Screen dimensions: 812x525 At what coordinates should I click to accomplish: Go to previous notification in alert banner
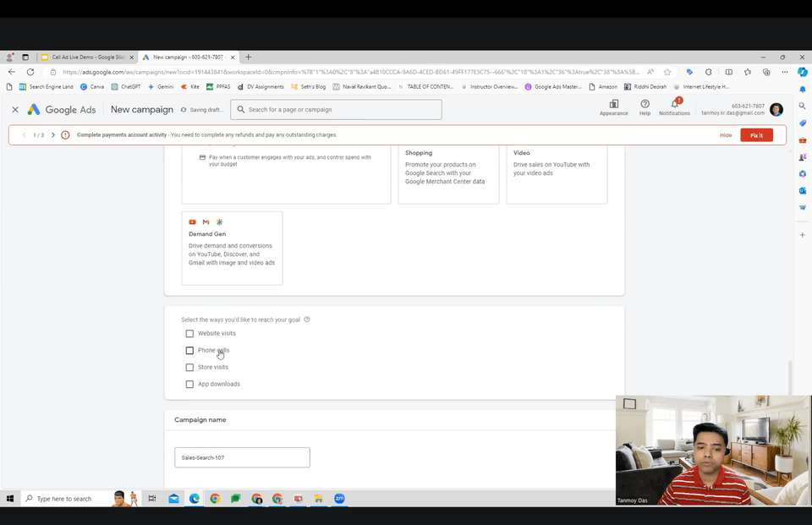pyautogui.click(x=24, y=135)
